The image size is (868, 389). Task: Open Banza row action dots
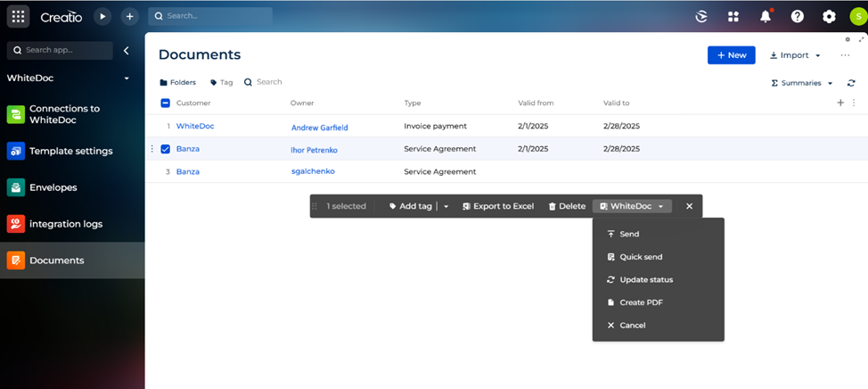pos(151,148)
